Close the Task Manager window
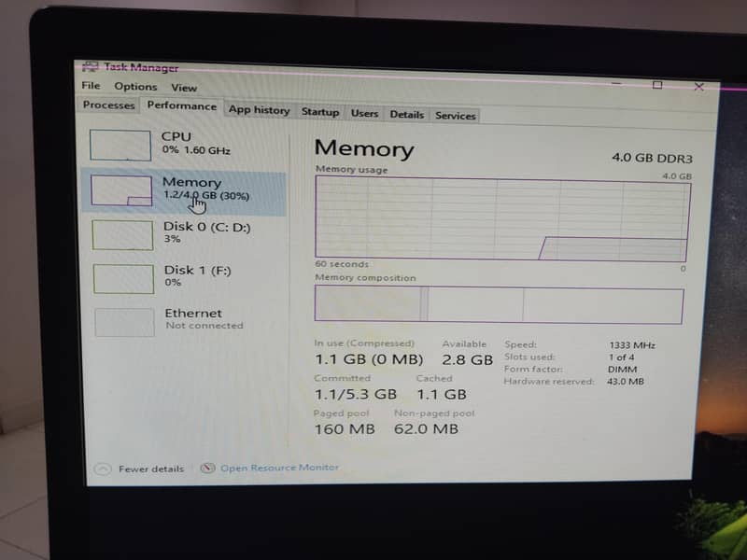The width and height of the screenshot is (747, 560). click(698, 87)
